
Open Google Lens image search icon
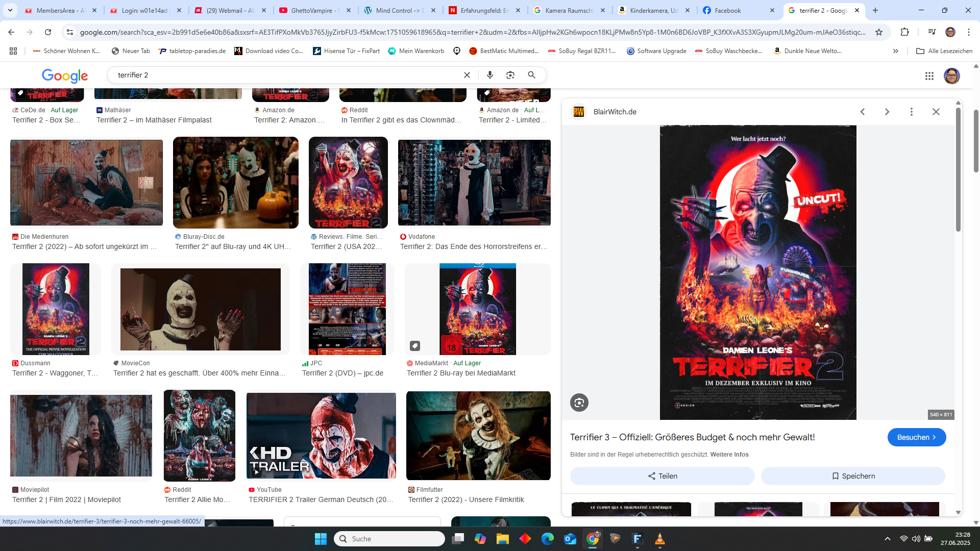pyautogui.click(x=510, y=75)
